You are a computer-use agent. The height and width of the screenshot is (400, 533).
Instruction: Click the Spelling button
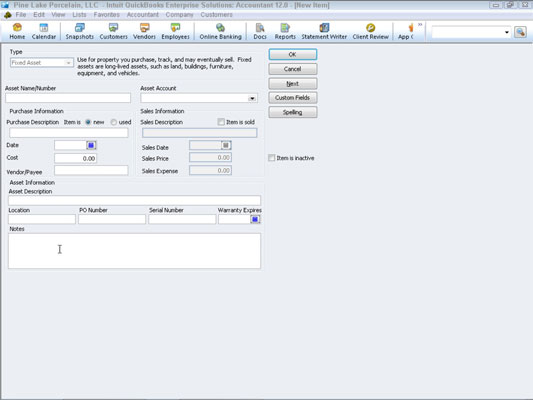click(293, 112)
